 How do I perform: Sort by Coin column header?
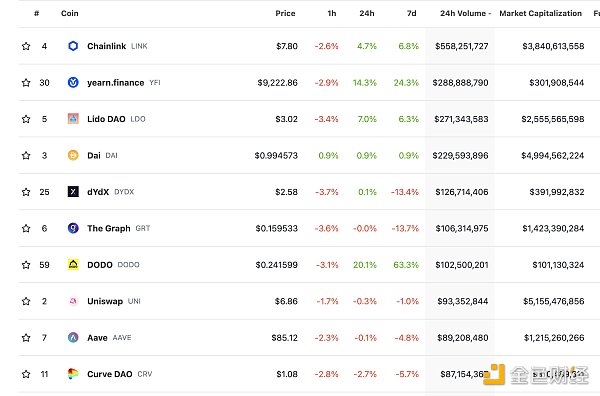click(x=70, y=13)
